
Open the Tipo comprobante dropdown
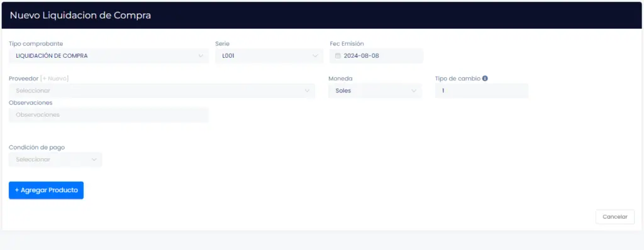[109, 56]
